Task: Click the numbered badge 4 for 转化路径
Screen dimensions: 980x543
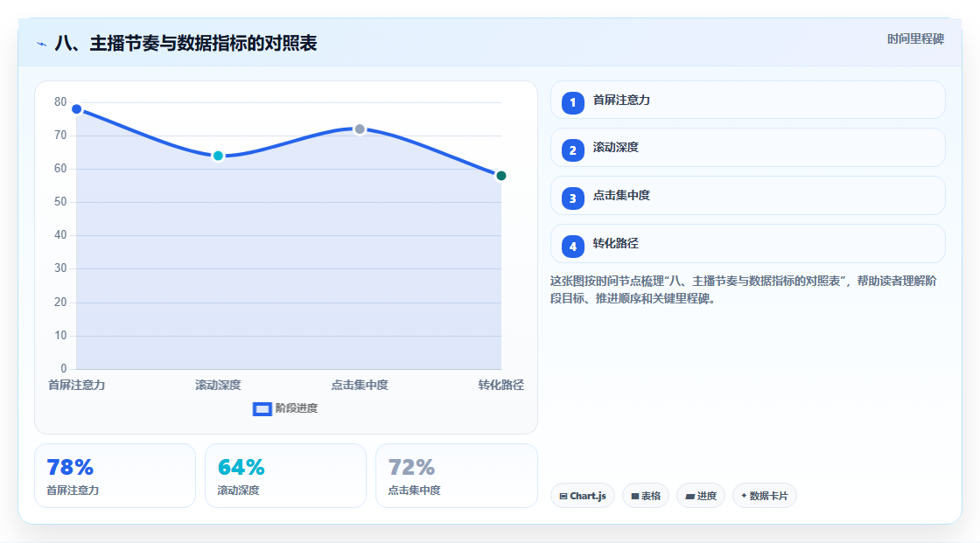Action: click(572, 247)
